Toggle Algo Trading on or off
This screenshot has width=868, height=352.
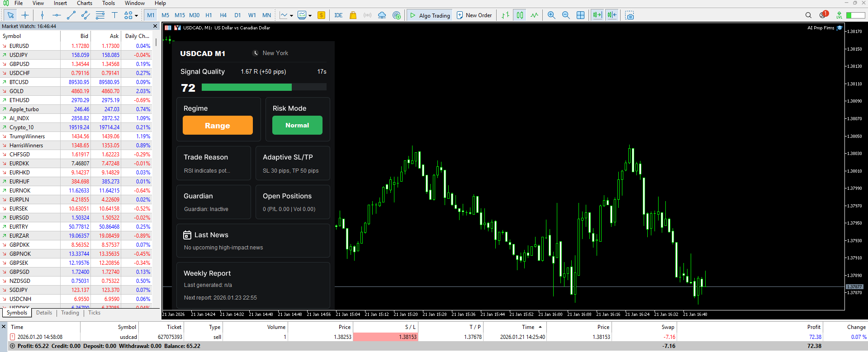tap(429, 15)
